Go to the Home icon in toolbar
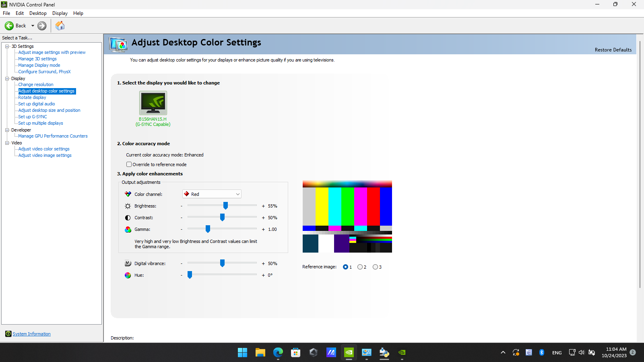The height and width of the screenshot is (362, 644). point(60,26)
